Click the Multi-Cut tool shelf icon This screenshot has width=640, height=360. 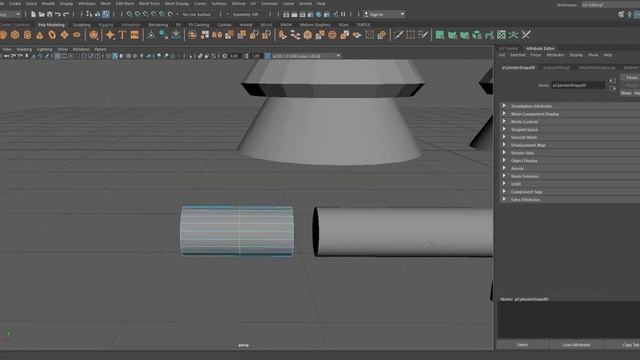pos(398,35)
